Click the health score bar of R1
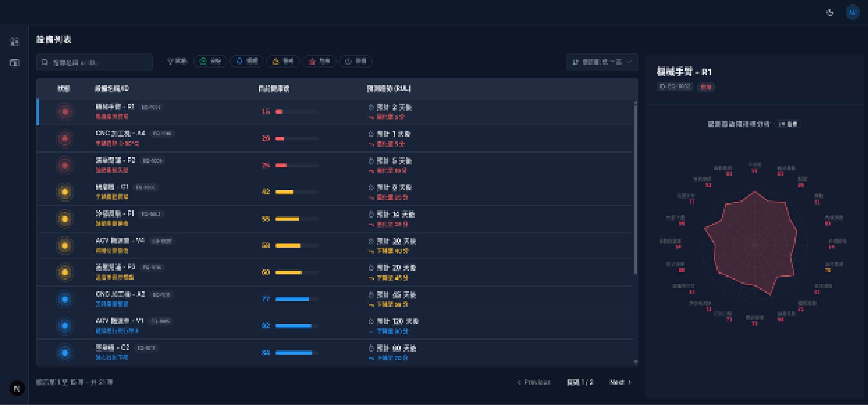The image size is (868, 405). 297,112
